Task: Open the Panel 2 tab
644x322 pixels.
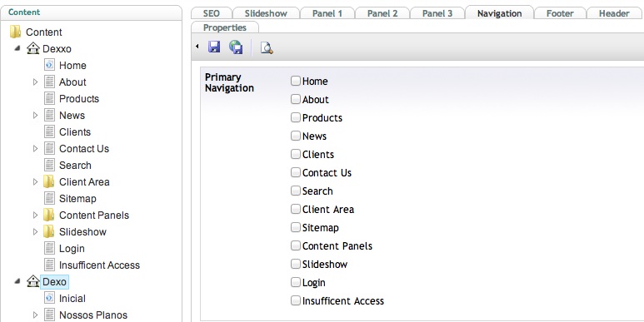Action: pyautogui.click(x=382, y=13)
